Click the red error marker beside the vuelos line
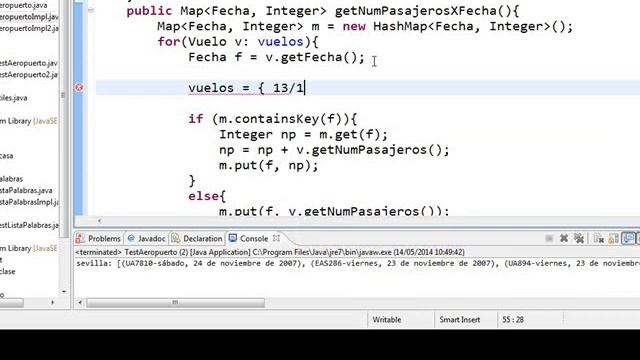This screenshot has height=360, width=640. coord(79,88)
